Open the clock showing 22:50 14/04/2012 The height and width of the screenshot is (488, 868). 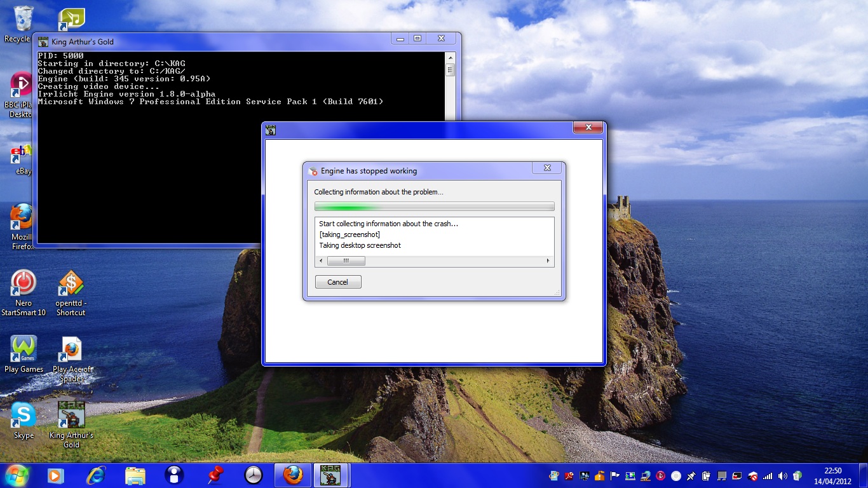pos(832,476)
